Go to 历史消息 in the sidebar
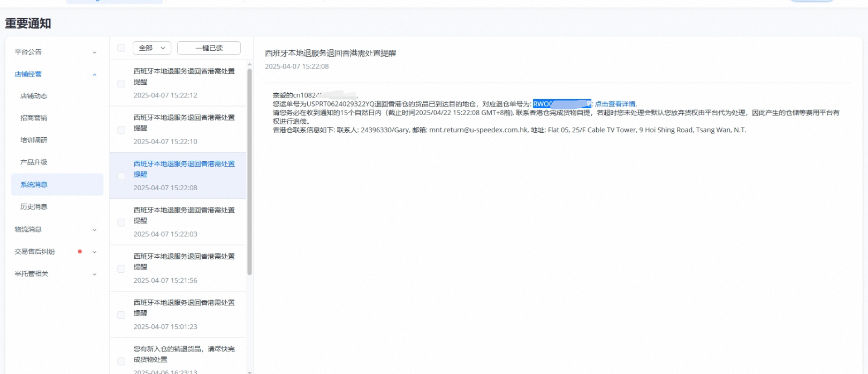Image resolution: width=868 pixels, height=374 pixels. [34, 207]
